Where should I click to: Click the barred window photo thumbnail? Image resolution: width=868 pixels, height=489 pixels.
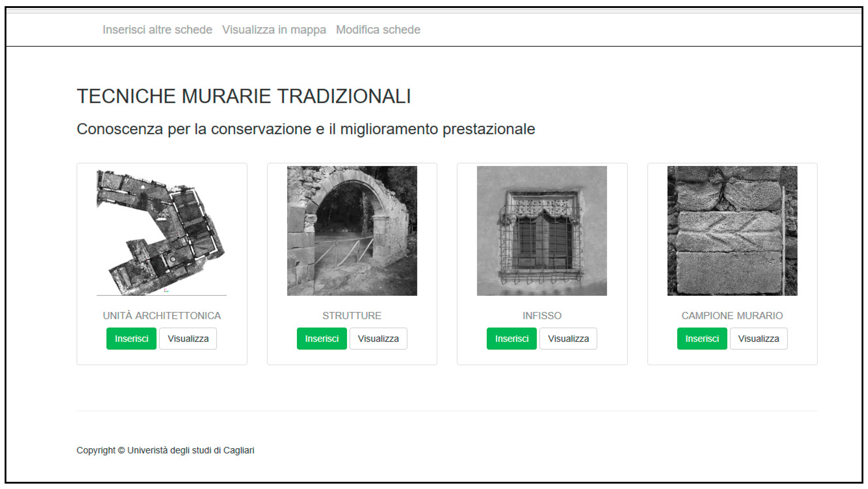pos(542,231)
